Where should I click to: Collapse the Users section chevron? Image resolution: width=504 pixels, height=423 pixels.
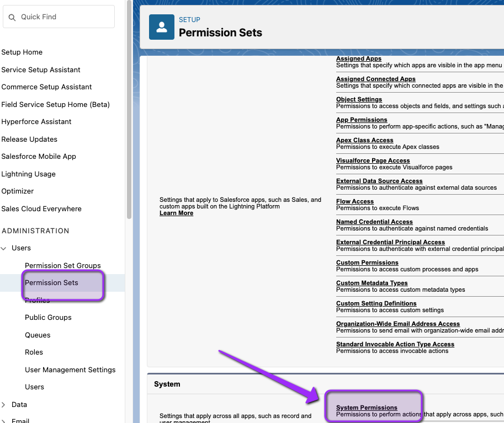(3, 248)
